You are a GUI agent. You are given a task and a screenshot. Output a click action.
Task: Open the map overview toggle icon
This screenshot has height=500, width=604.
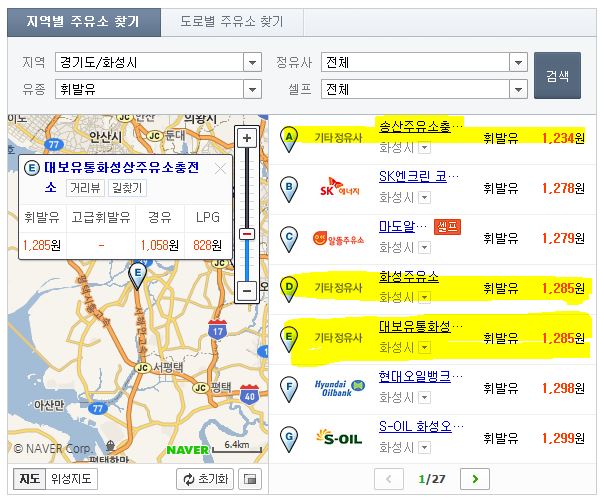click(250, 479)
